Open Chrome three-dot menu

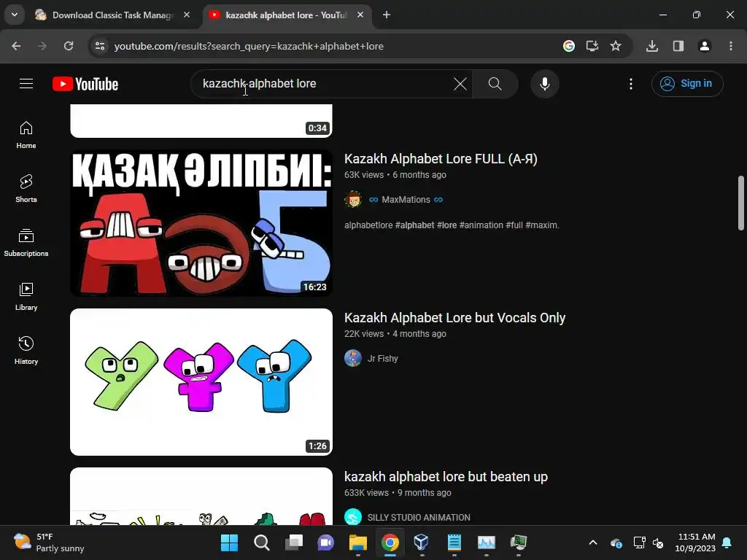(731, 46)
